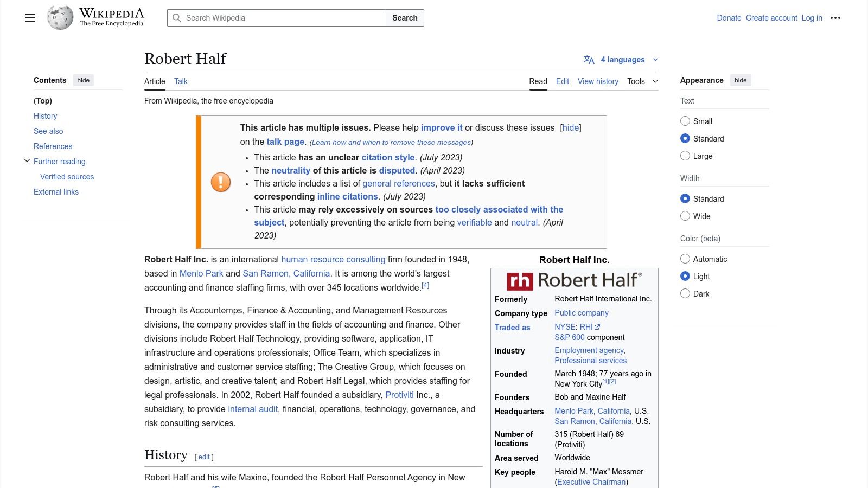Open the Executive Chairman link
868x488 pixels.
[591, 483]
